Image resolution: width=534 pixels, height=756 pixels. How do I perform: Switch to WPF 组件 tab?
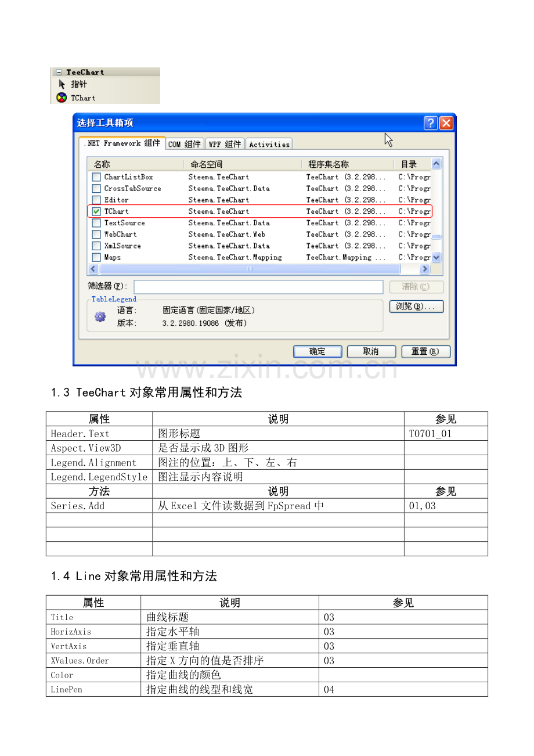tap(225, 144)
